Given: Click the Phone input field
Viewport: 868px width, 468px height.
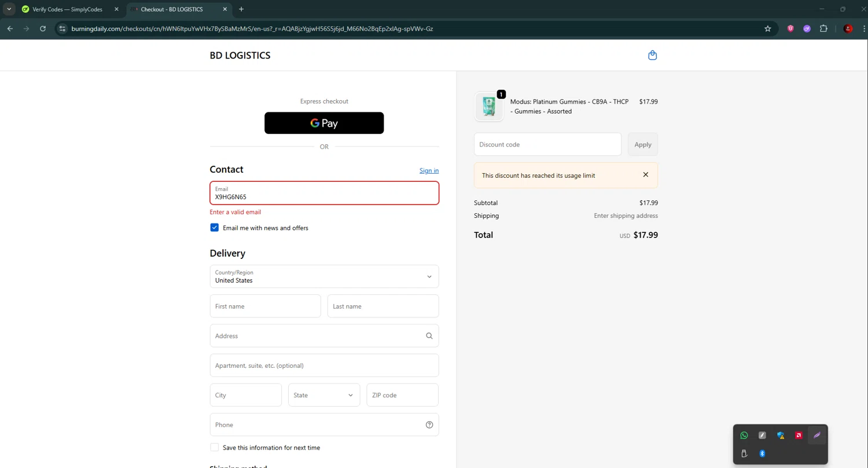Looking at the screenshot, I should [324, 425].
